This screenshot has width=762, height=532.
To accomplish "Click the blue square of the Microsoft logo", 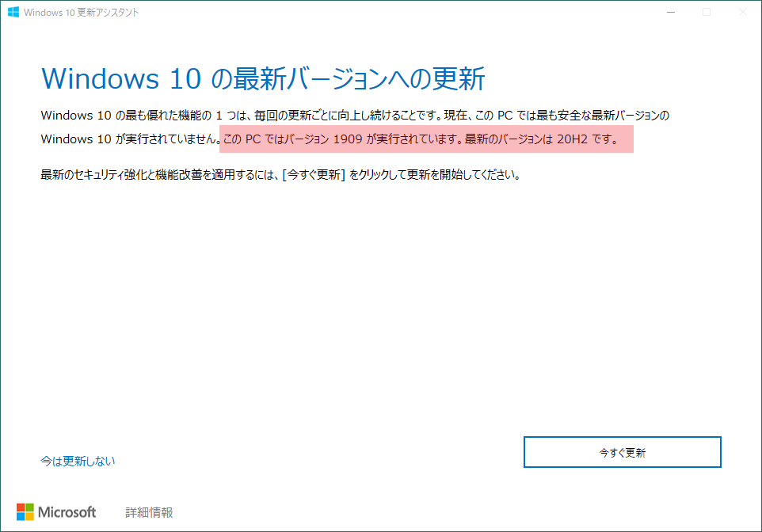I will pyautogui.click(x=20, y=518).
